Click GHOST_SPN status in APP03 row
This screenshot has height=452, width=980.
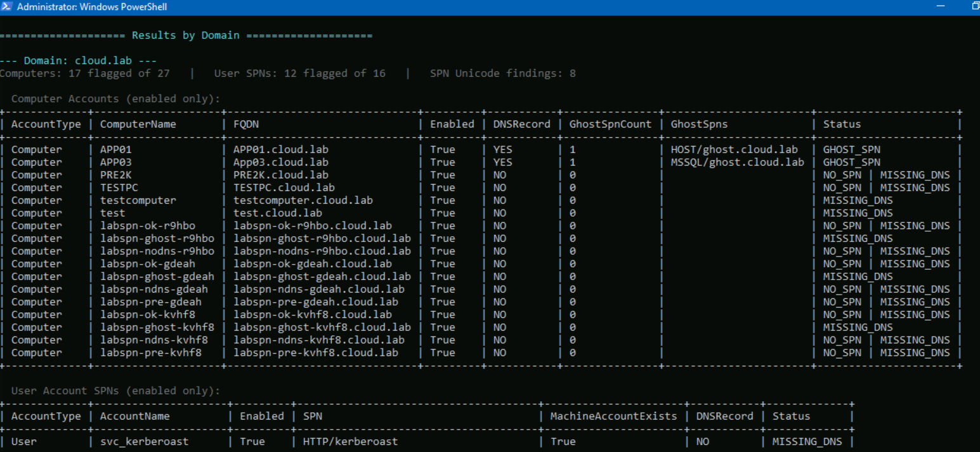[851, 163]
